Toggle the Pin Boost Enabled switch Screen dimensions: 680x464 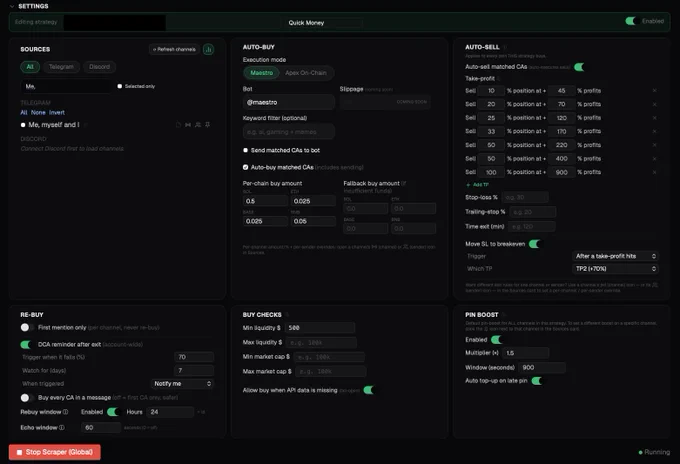point(497,340)
